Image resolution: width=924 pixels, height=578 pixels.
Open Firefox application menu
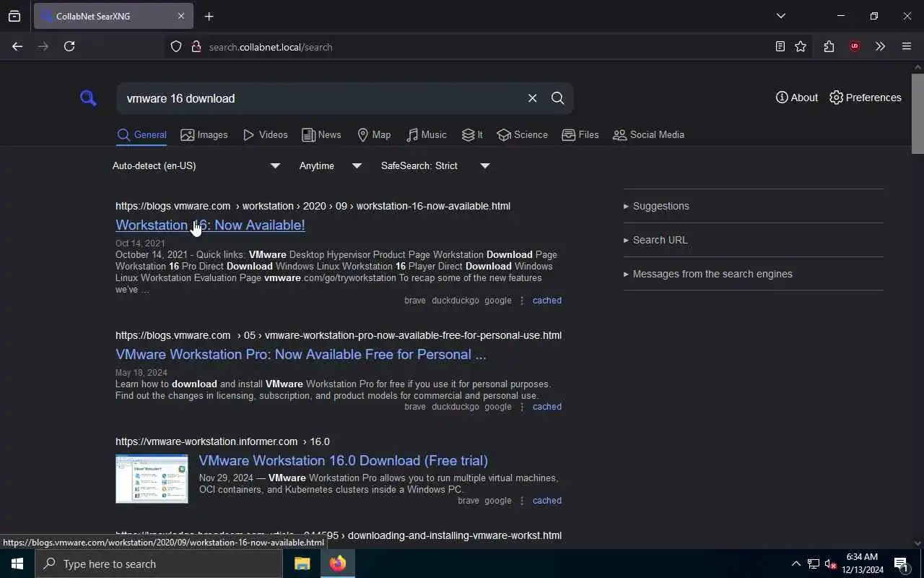click(907, 46)
